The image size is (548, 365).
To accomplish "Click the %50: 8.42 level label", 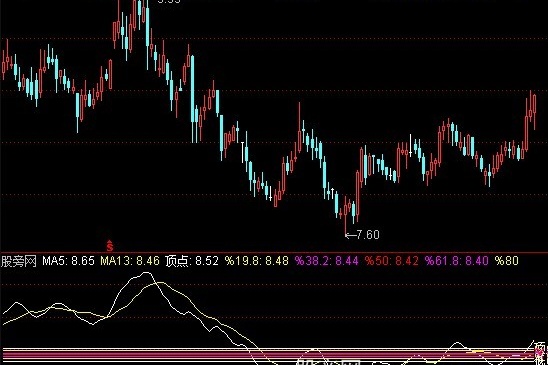I will [x=392, y=261].
